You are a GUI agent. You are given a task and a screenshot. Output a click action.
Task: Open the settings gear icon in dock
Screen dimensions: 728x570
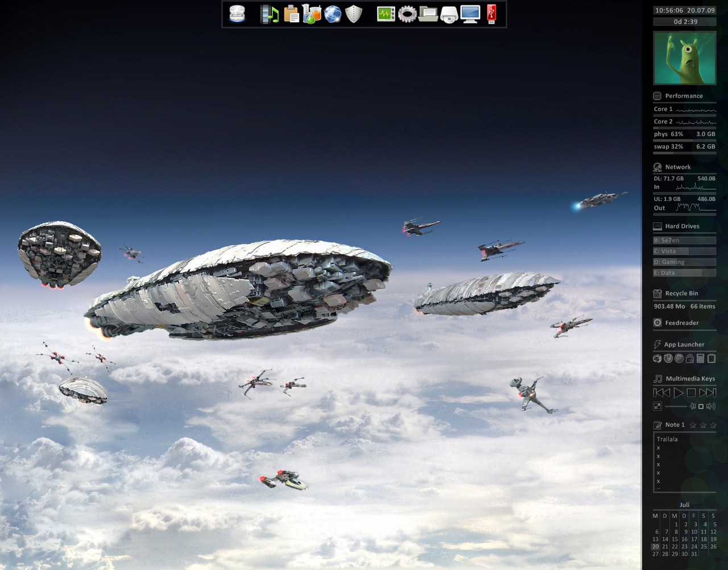point(407,14)
